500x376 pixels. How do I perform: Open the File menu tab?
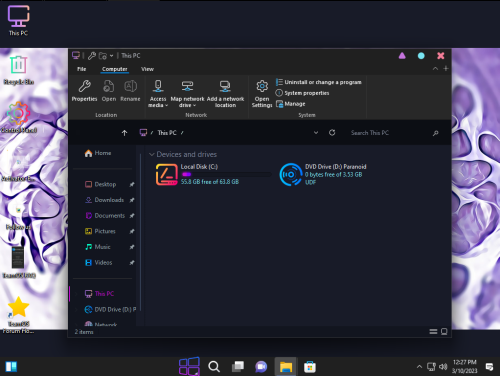(82, 69)
